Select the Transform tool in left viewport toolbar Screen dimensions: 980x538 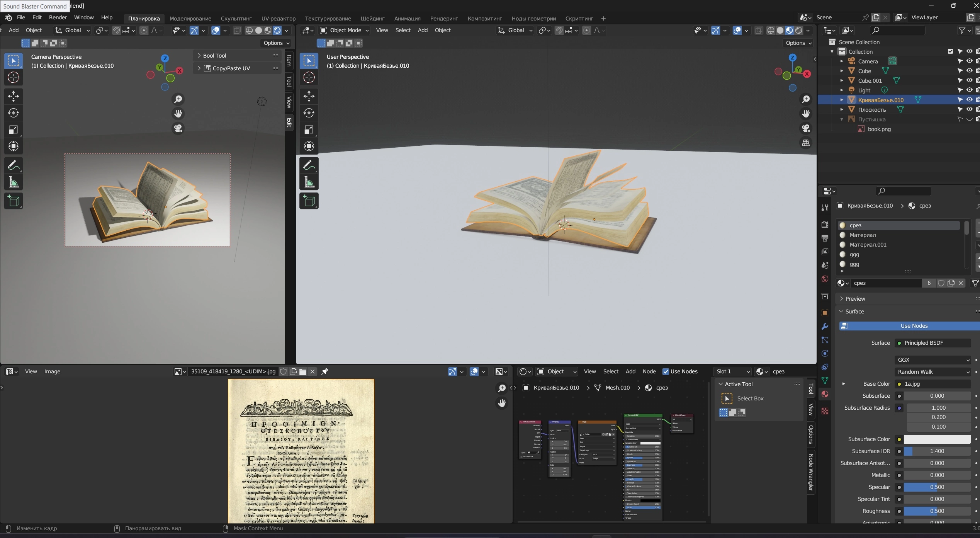tap(14, 146)
